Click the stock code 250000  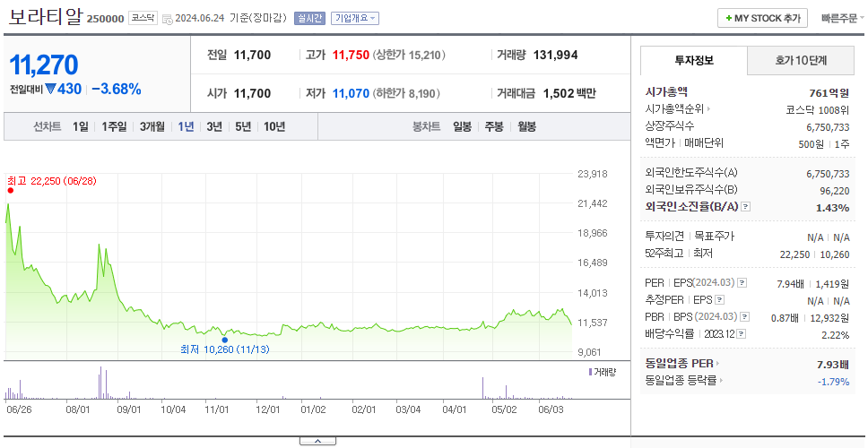105,19
